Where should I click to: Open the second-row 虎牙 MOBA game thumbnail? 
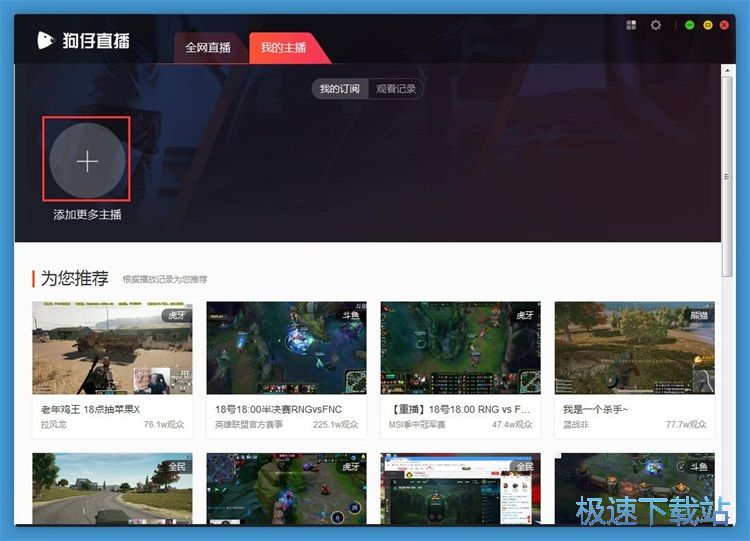(x=287, y=488)
